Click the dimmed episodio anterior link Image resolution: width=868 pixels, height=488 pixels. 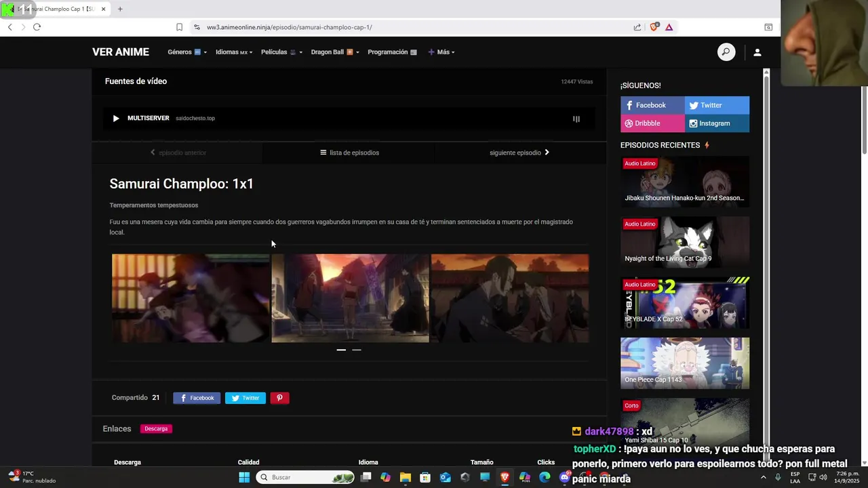pyautogui.click(x=178, y=152)
